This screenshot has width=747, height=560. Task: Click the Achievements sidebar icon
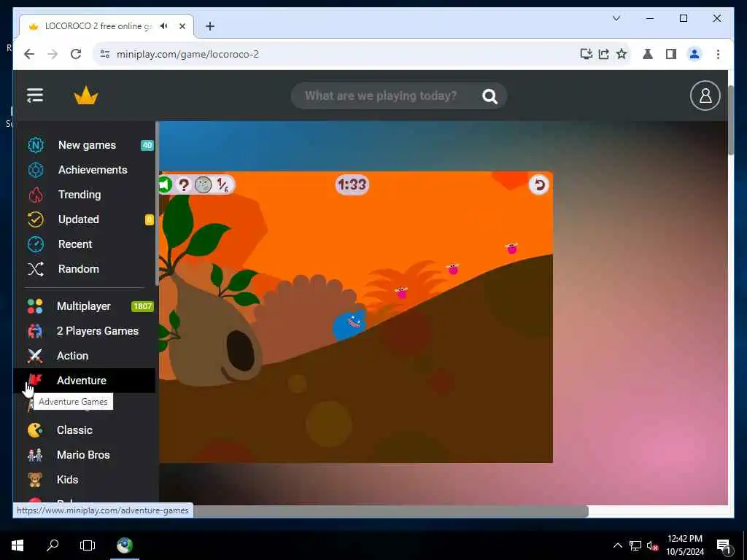coord(36,169)
